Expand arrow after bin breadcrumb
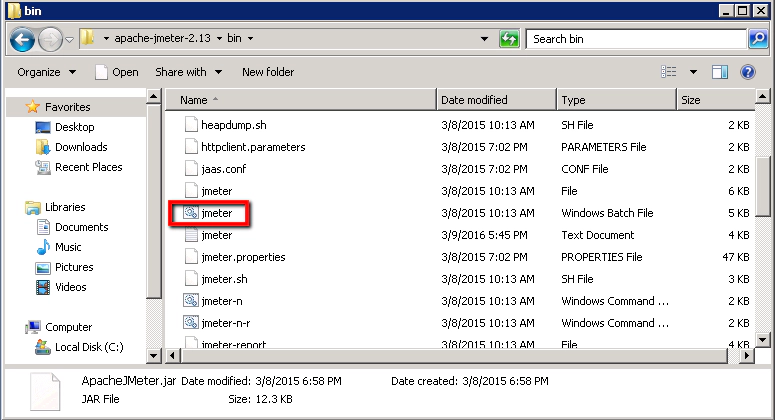The width and height of the screenshot is (775, 420). [x=251, y=39]
